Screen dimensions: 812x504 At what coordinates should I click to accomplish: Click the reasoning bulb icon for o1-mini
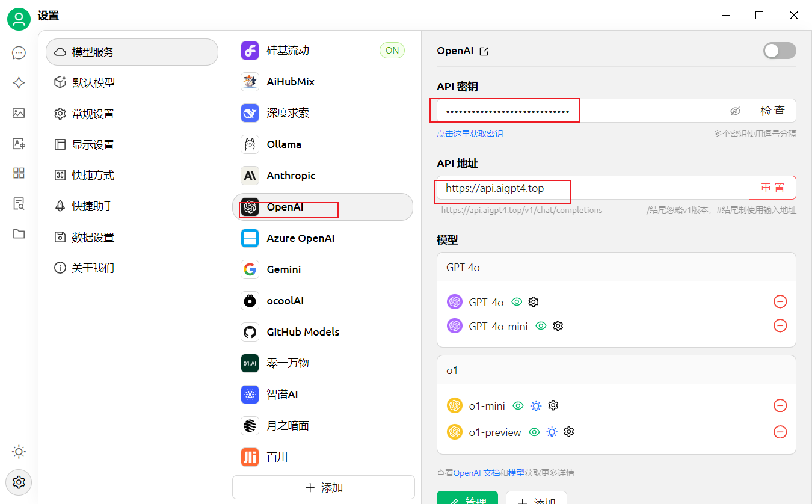pyautogui.click(x=536, y=406)
